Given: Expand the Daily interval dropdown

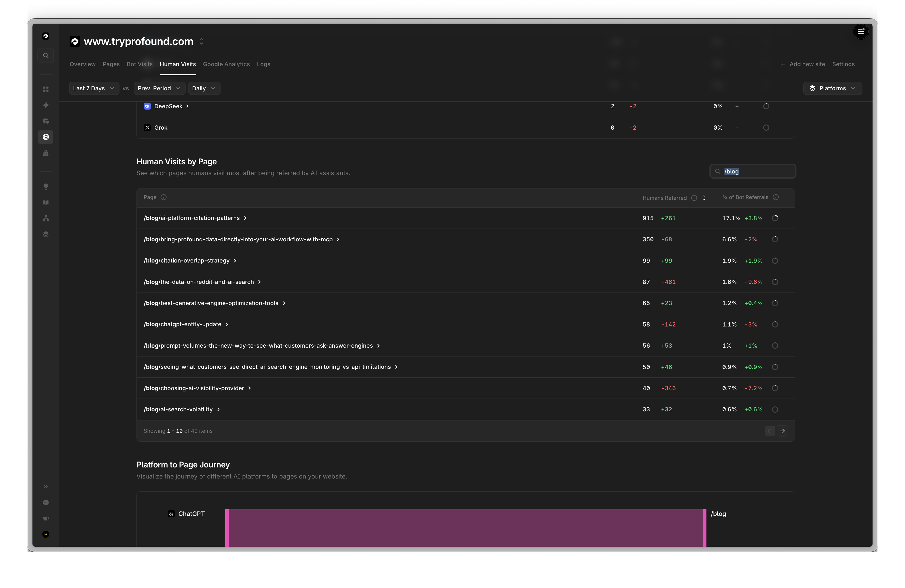Looking at the screenshot, I should point(203,88).
